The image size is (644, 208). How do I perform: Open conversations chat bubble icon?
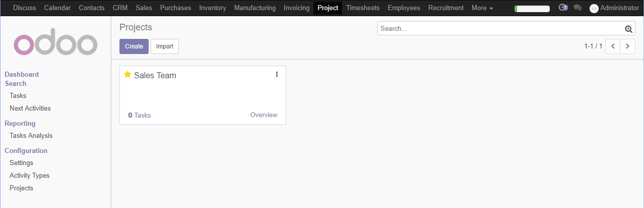[578, 8]
